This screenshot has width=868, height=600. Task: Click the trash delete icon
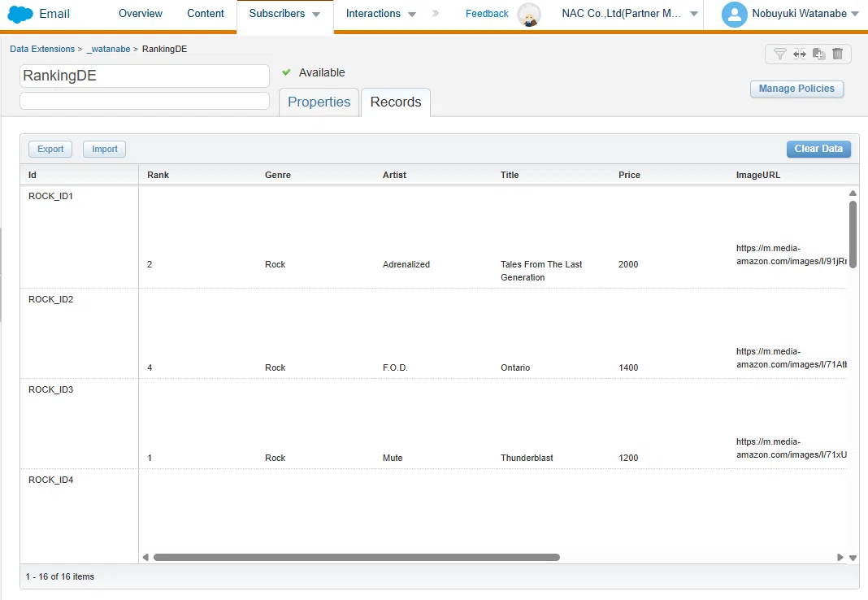838,54
